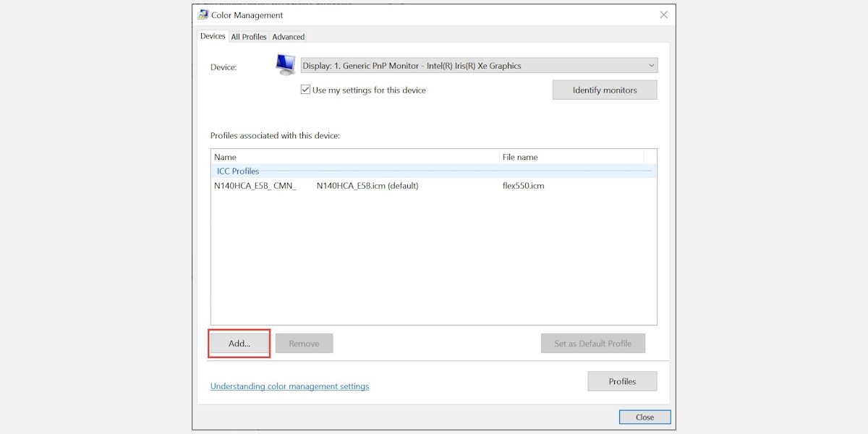Click the File name column header

(x=571, y=157)
